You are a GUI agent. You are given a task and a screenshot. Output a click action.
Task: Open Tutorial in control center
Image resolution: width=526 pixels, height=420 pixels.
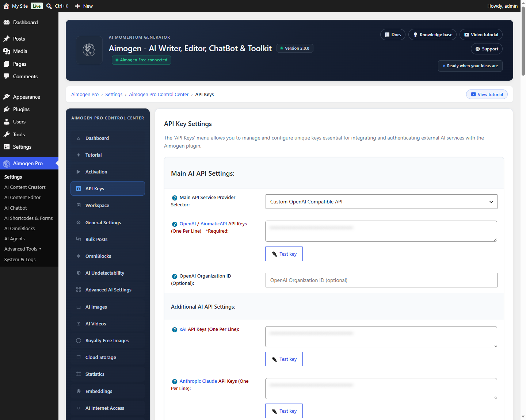click(x=108, y=155)
